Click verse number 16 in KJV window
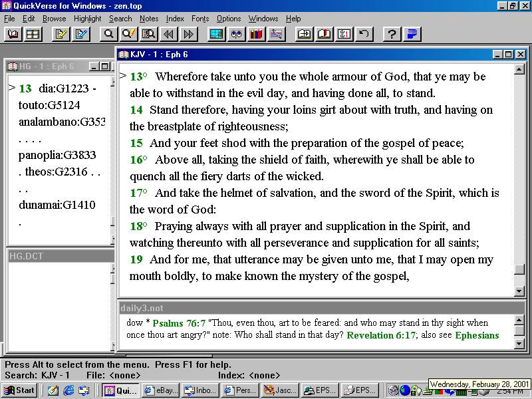Screen dimensions: 532x399 (136, 160)
